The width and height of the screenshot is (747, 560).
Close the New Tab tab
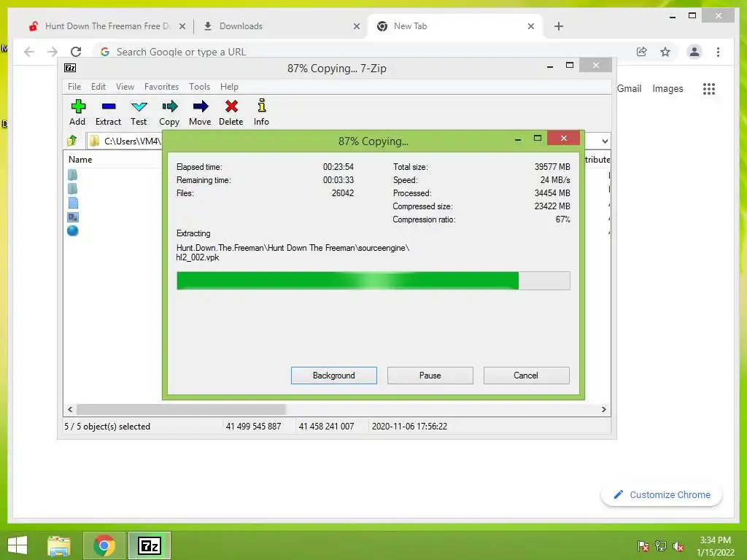531,26
